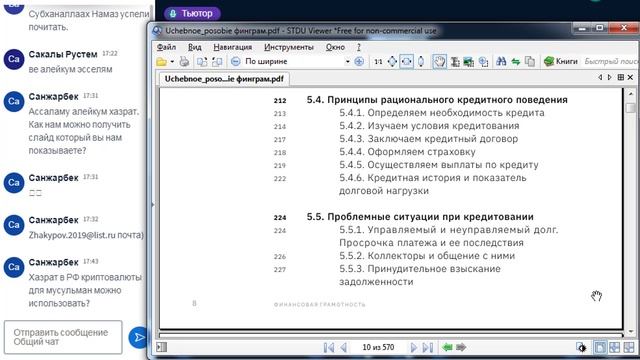Go to next page arrow
Screen dimensions: 640x360
tap(413, 347)
